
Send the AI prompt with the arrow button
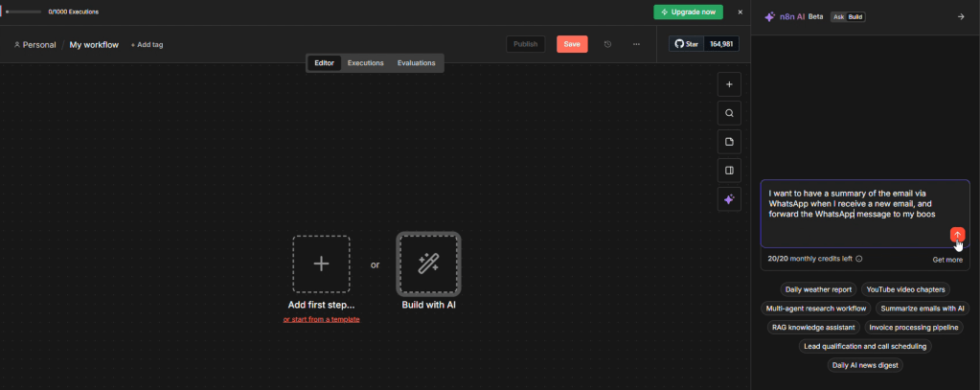(957, 235)
